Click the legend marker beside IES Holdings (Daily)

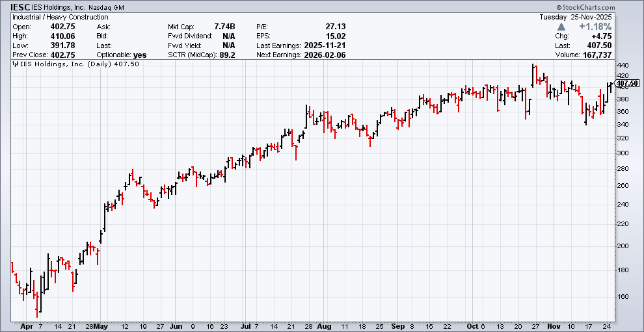tap(16, 64)
